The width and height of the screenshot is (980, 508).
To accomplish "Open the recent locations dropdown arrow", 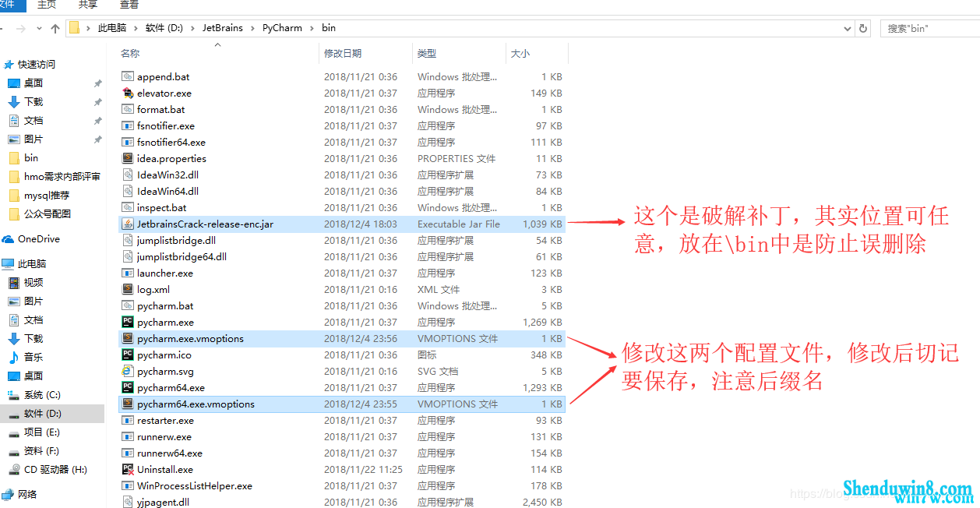I will [37, 28].
